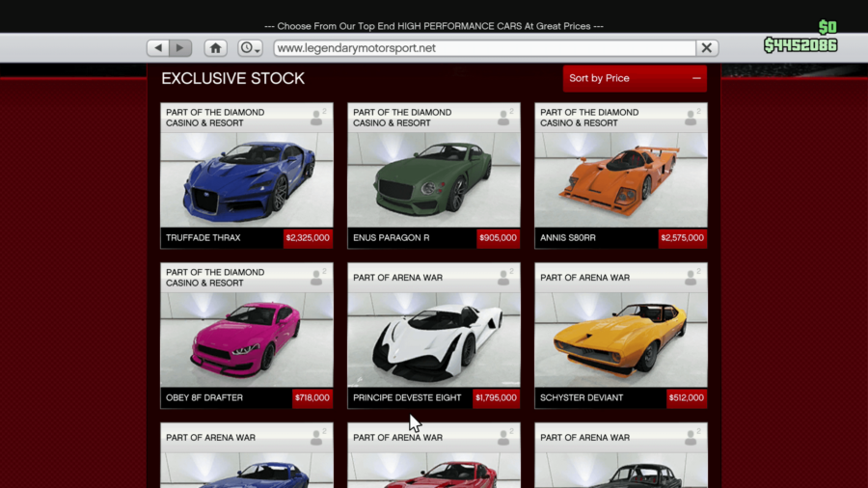This screenshot has height=488, width=868.
Task: Select the pink Obey 8F Drafter car image
Action: 247,339
